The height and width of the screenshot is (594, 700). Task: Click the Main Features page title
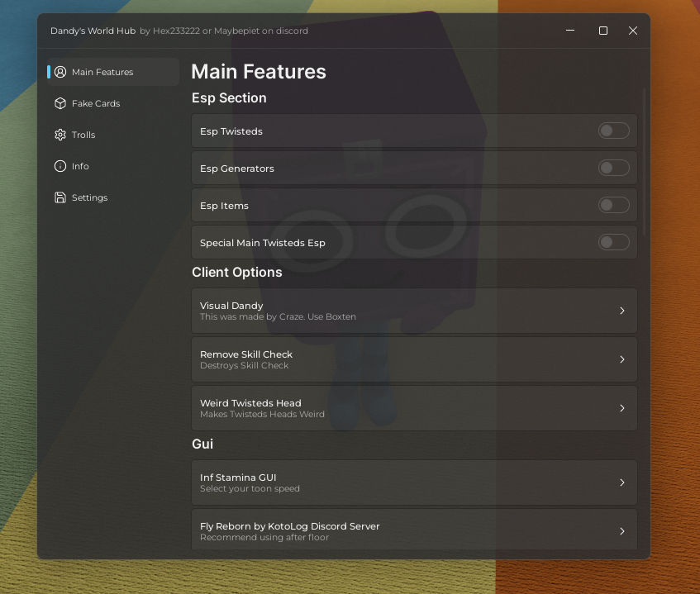point(259,72)
